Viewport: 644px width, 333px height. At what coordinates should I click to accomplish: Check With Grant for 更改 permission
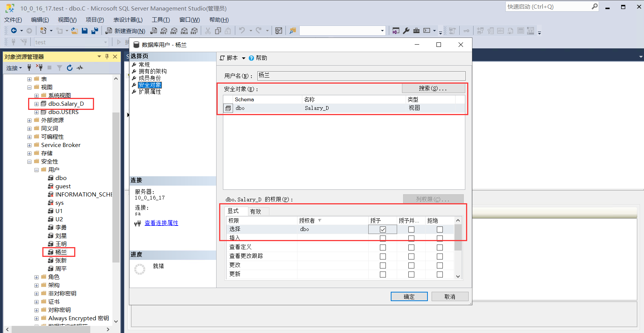coord(411,265)
